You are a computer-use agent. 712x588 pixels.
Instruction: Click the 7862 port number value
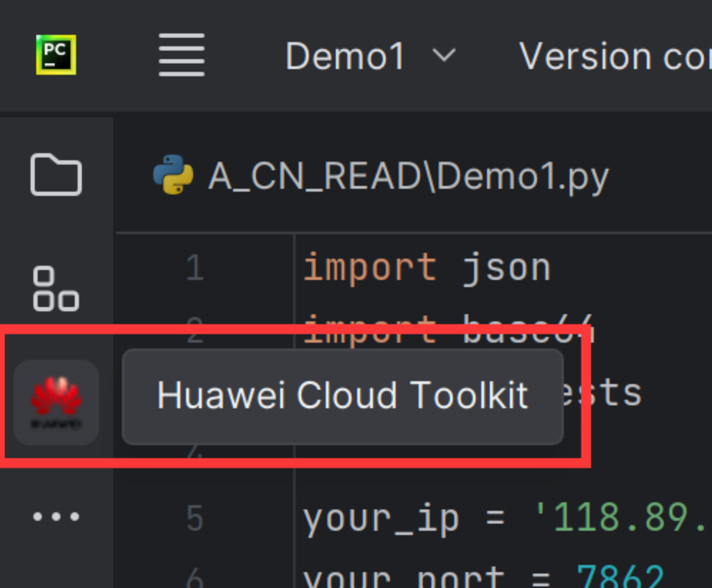pos(620,577)
